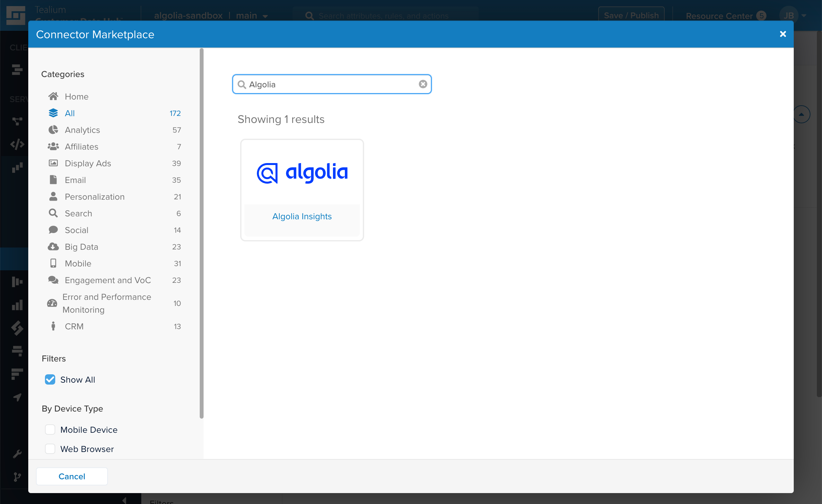Click Cancel to close the marketplace

tap(72, 476)
